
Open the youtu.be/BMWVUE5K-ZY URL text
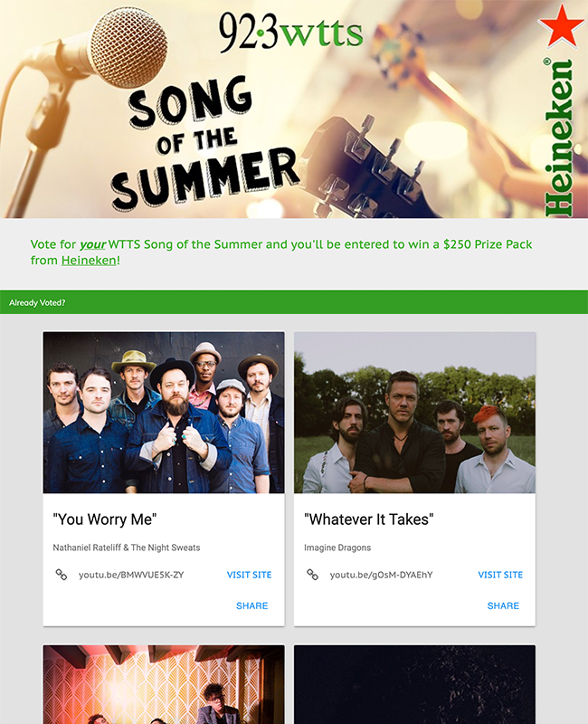(131, 575)
